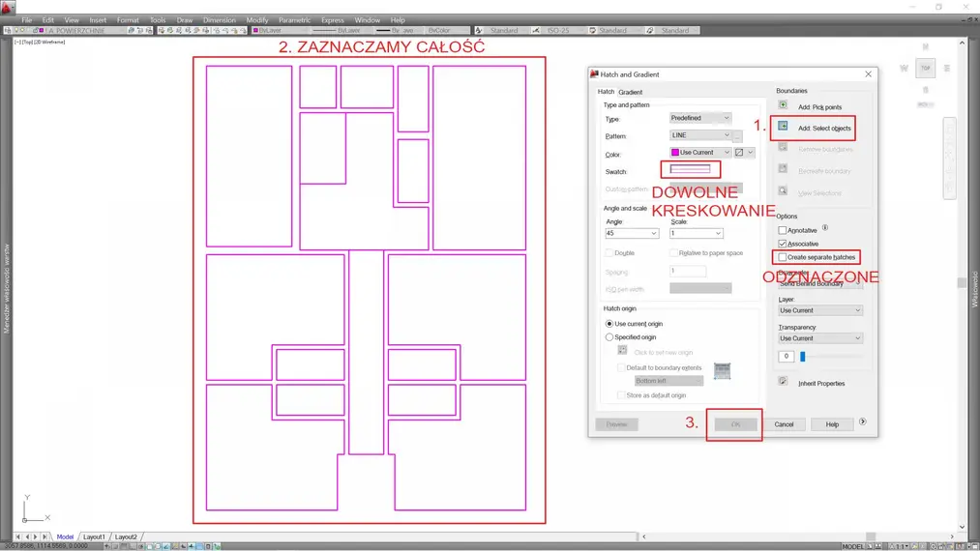The width and height of the screenshot is (980, 551).
Task: Open the Layer dropdown in Options
Action: coord(820,310)
